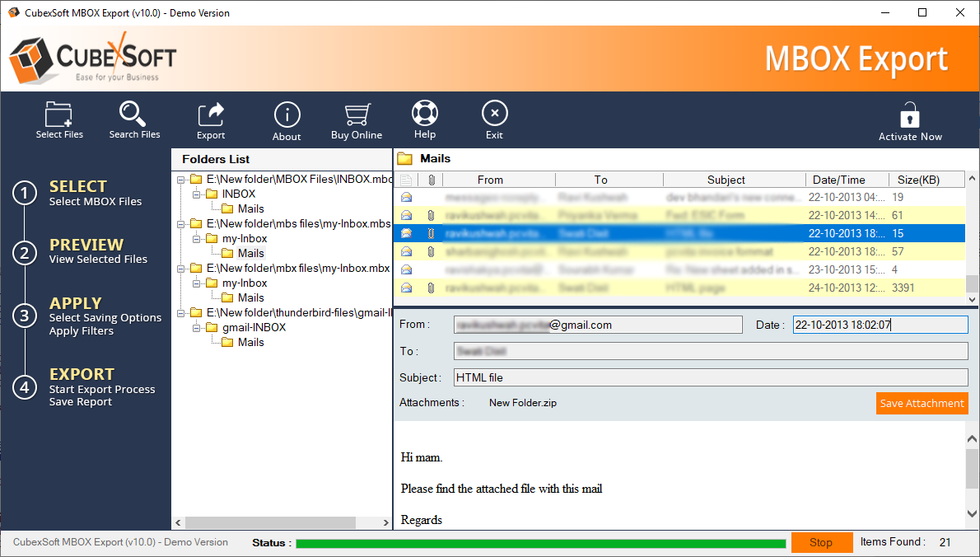
Task: Collapse the INBOX.mbox root tree node
Action: [x=182, y=180]
